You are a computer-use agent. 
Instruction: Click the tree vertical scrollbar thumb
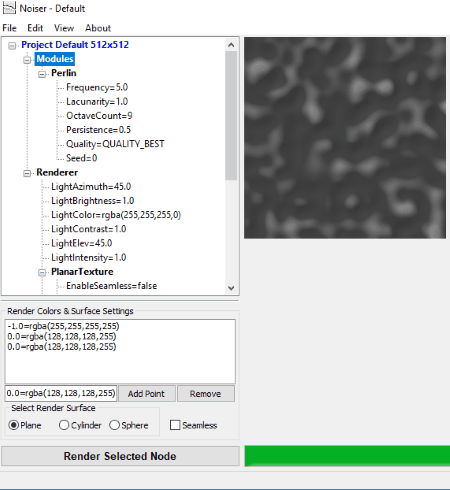pos(231,115)
